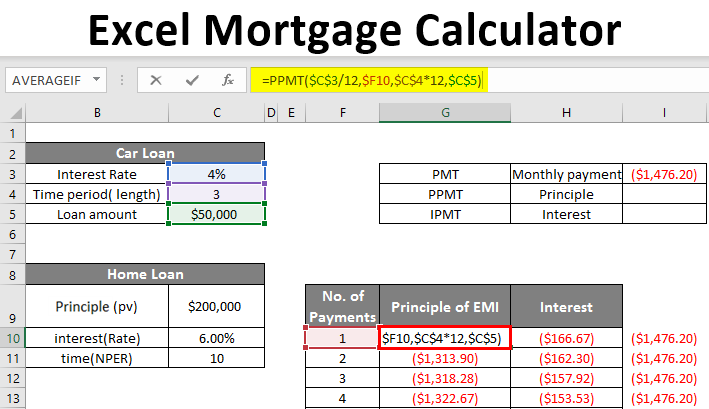
Task: Click the Car Loan header cell
Action: [145, 153]
